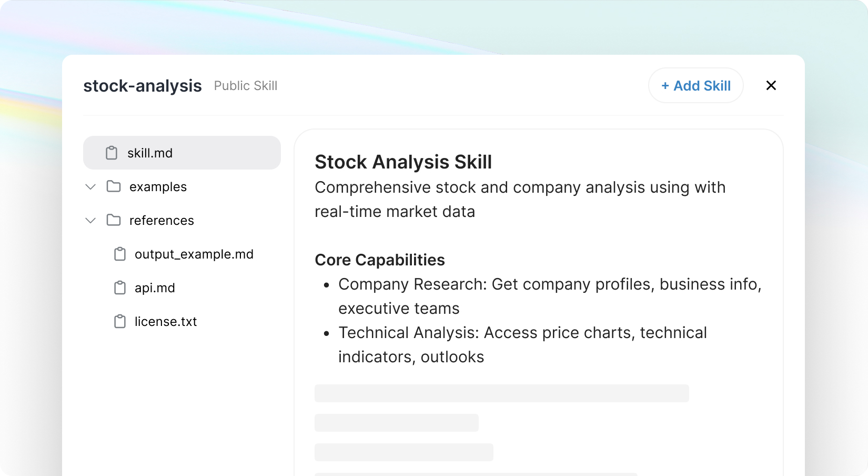
Task: Click the license.txt file icon
Action: [x=120, y=322]
